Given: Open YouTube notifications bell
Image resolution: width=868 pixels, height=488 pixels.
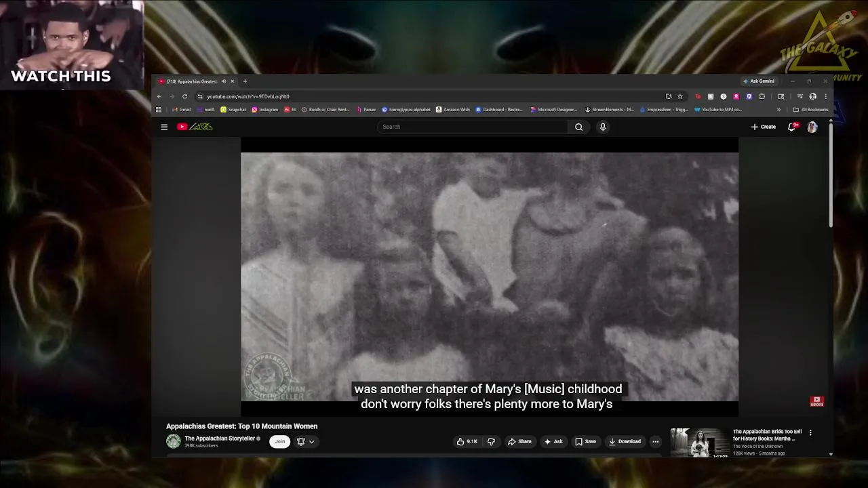Looking at the screenshot, I should 791,127.
